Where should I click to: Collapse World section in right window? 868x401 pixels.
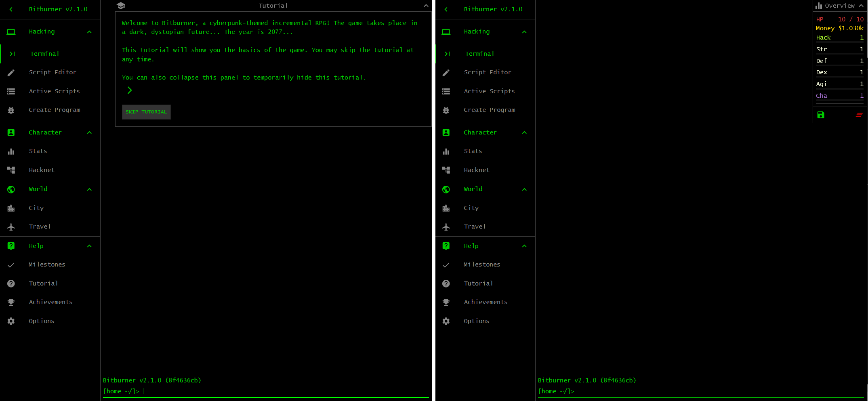(x=524, y=189)
